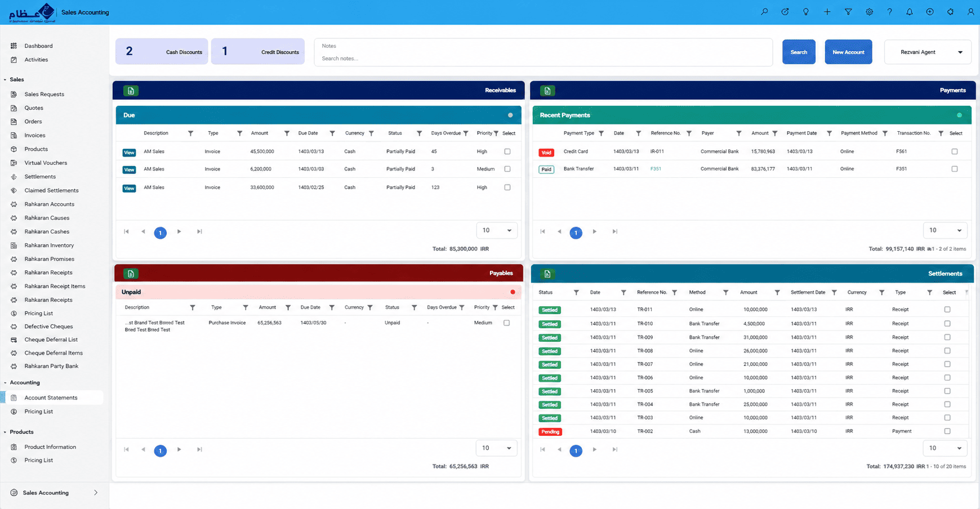Click the Search button
Viewport: 980px width, 509px height.
click(799, 52)
